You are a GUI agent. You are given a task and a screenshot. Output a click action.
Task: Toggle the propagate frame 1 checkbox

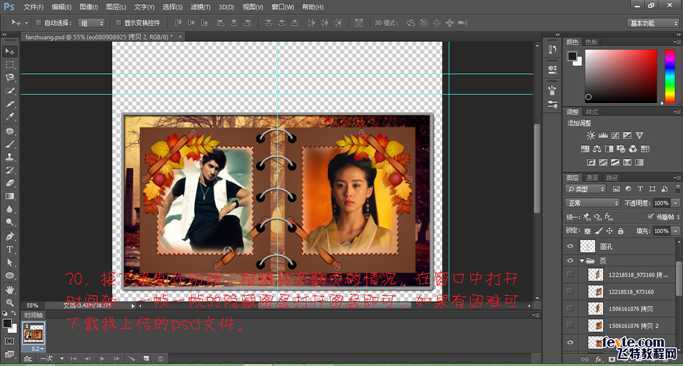tap(651, 216)
